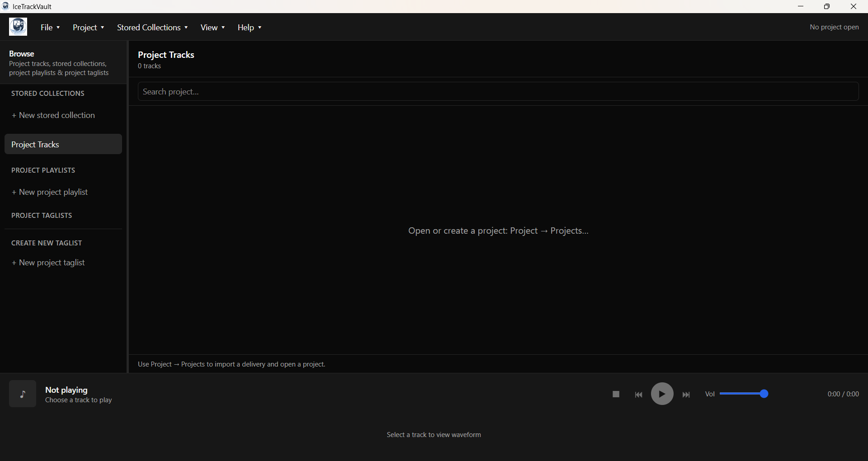The height and width of the screenshot is (461, 868).
Task: Restore down the IceTrackVault window
Action: [827, 6]
